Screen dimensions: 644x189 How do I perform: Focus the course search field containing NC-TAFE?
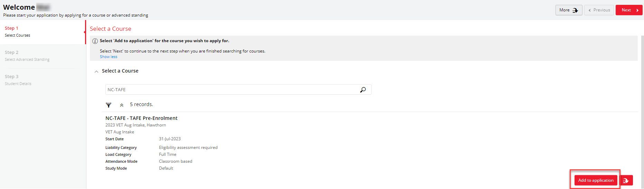coord(232,90)
